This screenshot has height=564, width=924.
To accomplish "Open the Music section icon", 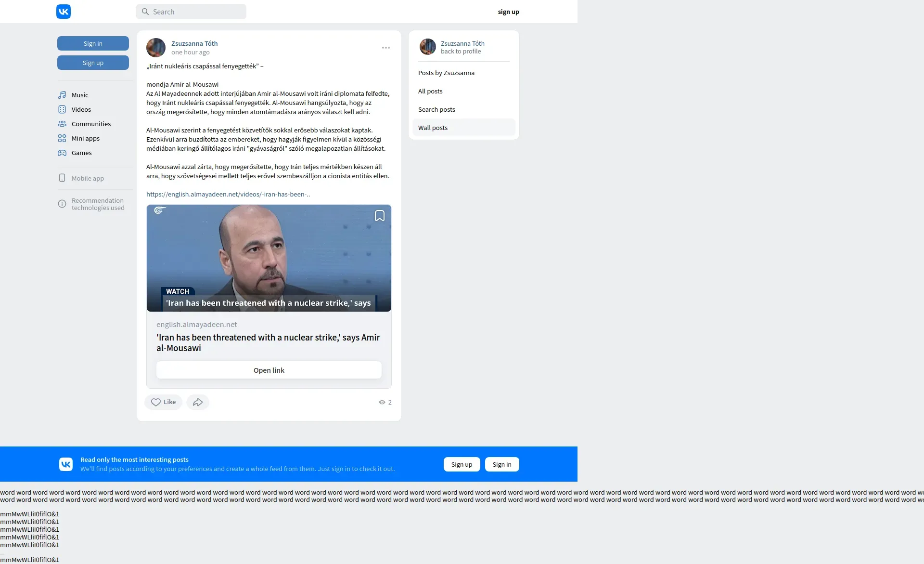I will (x=62, y=95).
